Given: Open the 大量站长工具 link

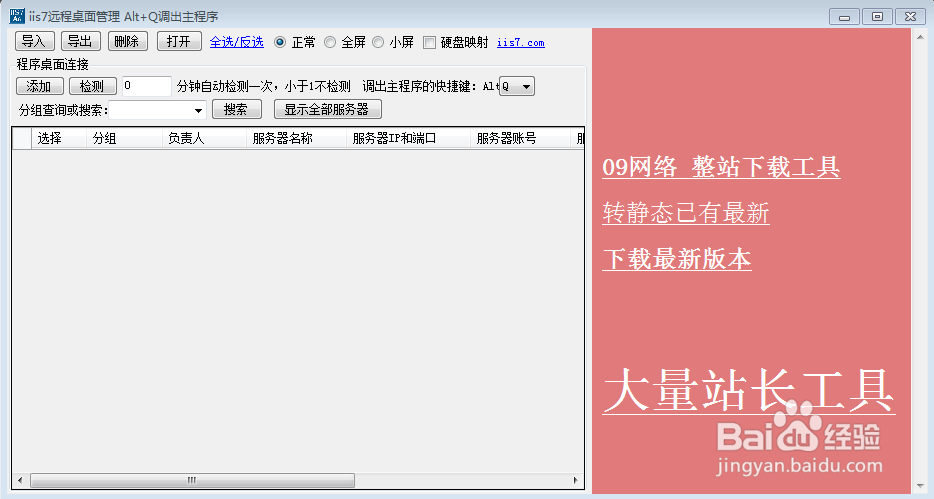Looking at the screenshot, I should [749, 391].
